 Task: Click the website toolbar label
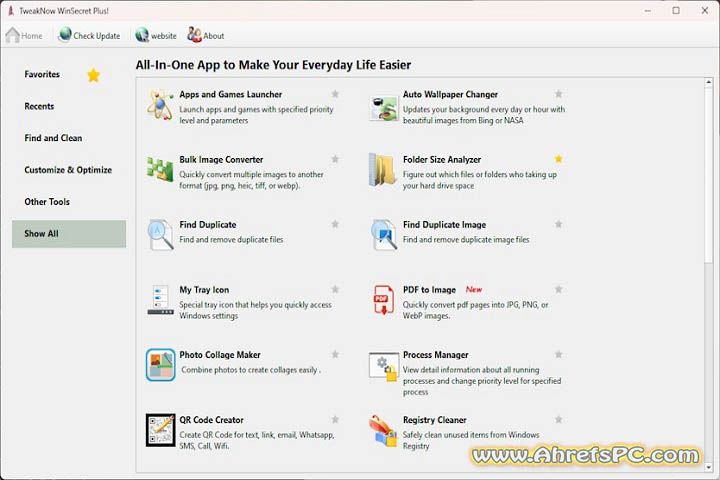point(163,36)
